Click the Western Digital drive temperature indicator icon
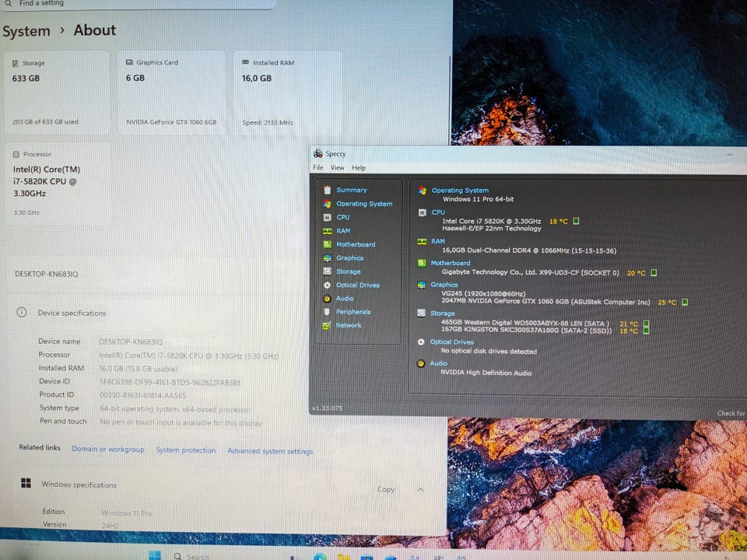 (x=647, y=324)
